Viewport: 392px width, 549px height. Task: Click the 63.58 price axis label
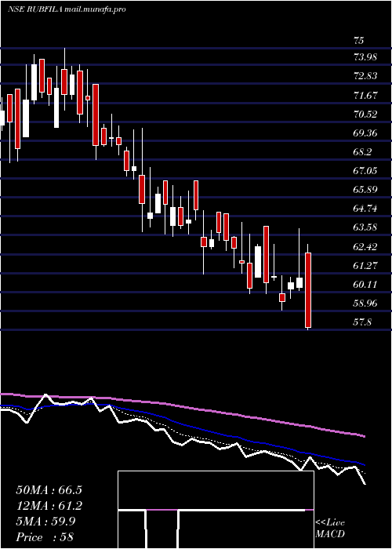click(x=365, y=227)
